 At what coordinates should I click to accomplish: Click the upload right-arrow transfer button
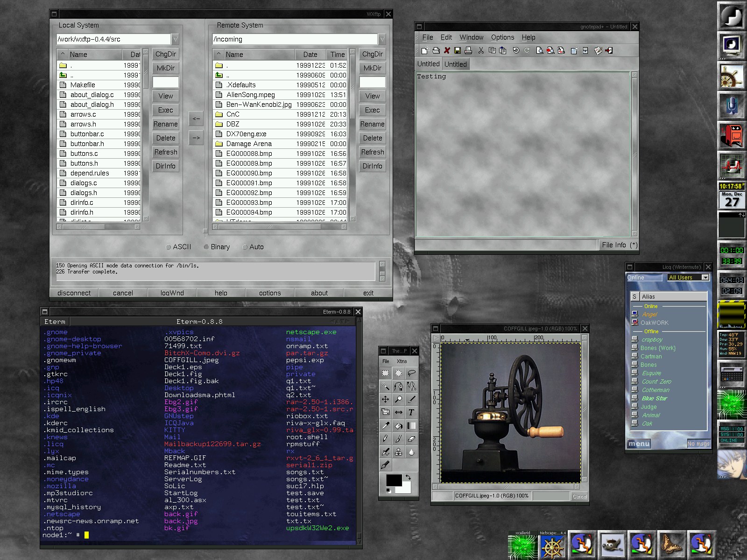(x=196, y=138)
